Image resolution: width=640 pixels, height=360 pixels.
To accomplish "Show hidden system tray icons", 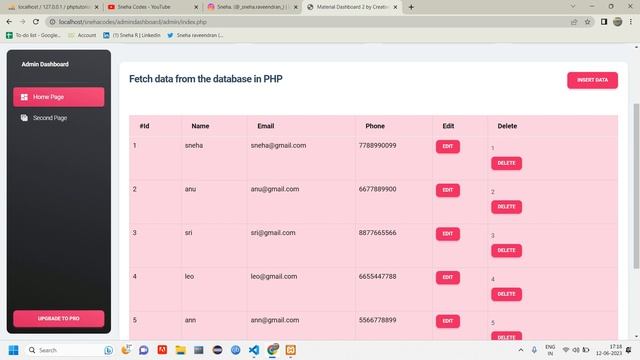I will pos(521,350).
